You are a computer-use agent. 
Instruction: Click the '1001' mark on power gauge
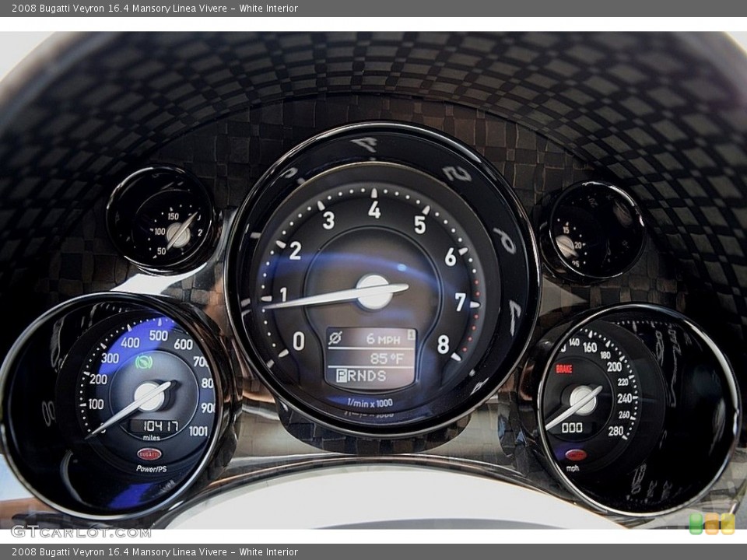[198, 432]
